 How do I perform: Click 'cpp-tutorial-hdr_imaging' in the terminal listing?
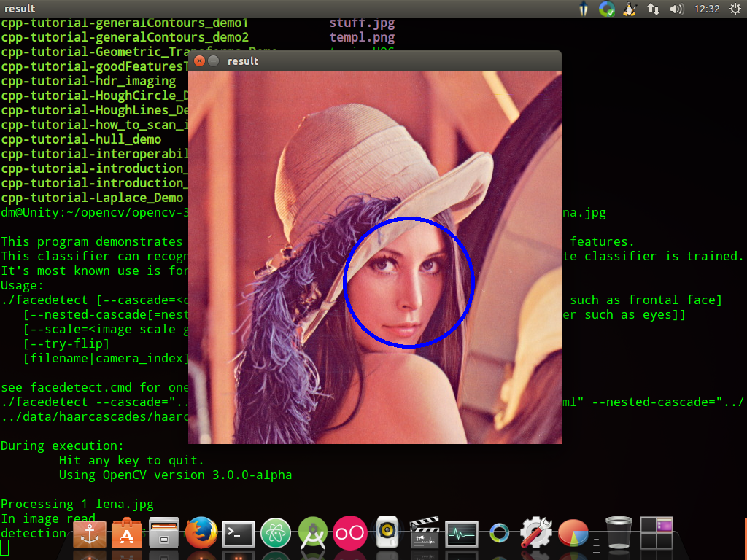coord(88,82)
